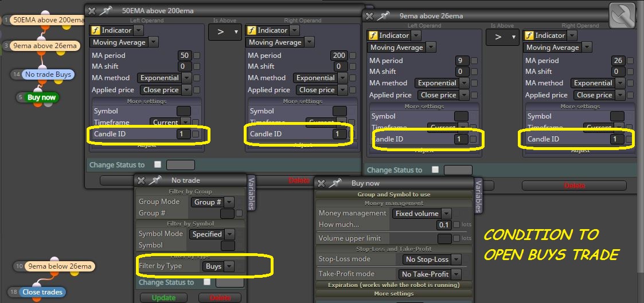Click Delete in the No trade panel
The height and width of the screenshot is (303, 644).
[220, 298]
